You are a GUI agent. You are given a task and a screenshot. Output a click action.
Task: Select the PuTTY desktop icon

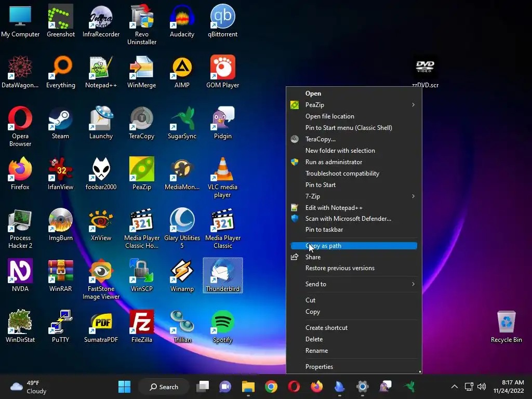pos(60,326)
